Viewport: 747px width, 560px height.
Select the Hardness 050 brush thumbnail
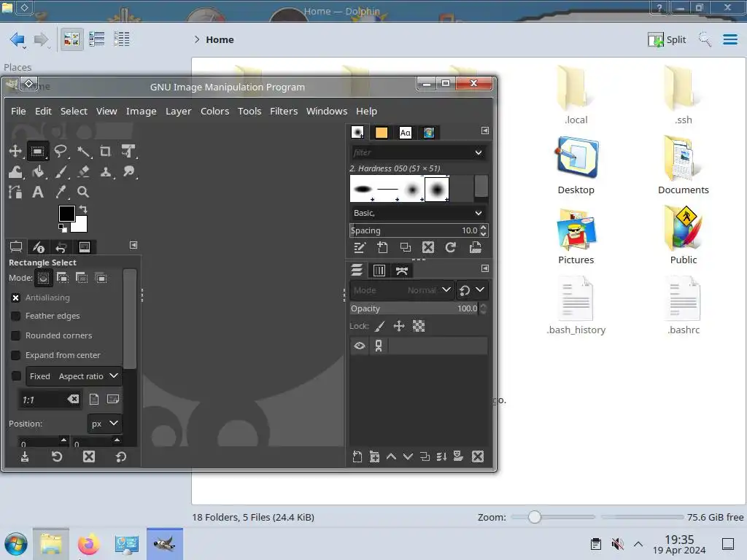click(x=437, y=189)
